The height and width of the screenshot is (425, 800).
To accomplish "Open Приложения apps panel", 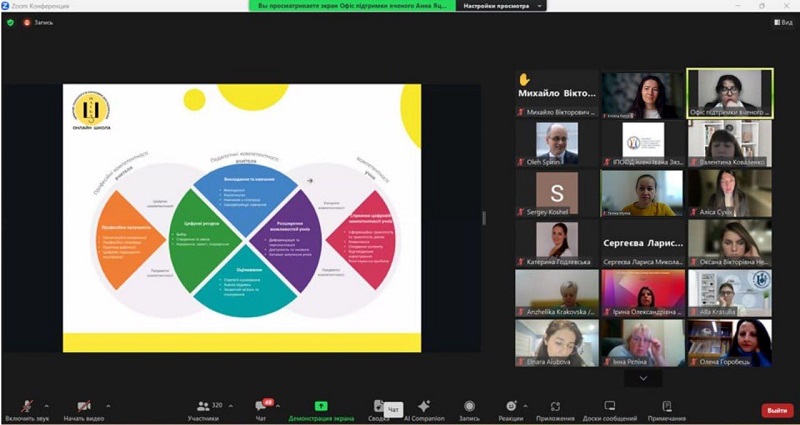I will (555, 411).
